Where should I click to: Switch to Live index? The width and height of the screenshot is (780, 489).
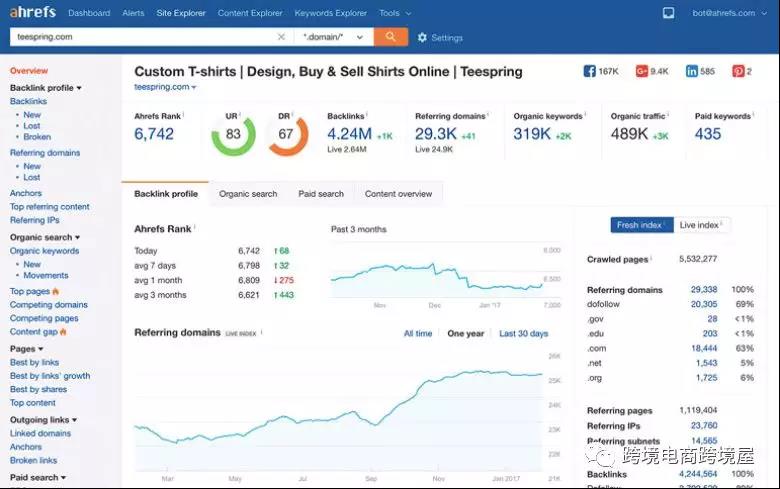(x=702, y=225)
